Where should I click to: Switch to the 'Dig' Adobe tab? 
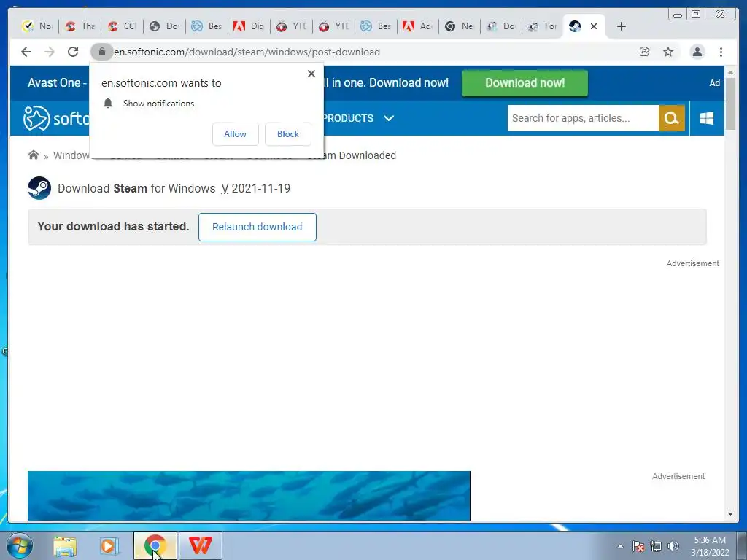click(x=249, y=26)
